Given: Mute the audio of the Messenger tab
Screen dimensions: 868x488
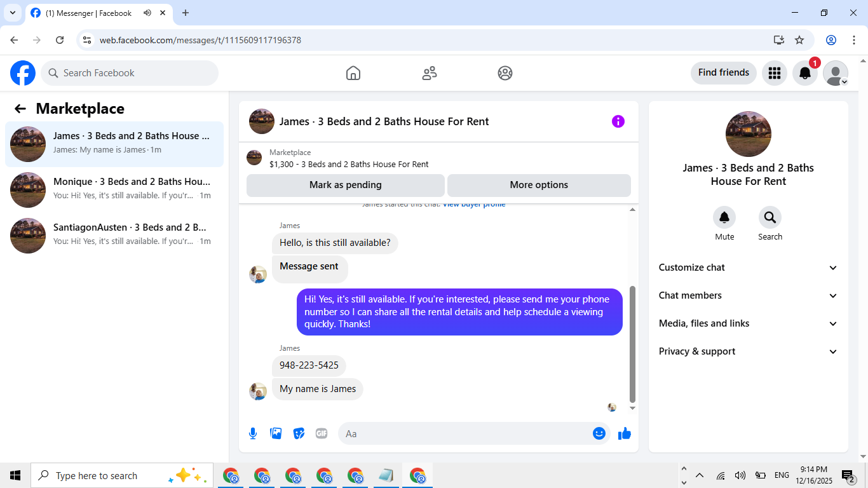Looking at the screenshot, I should tap(147, 13).
